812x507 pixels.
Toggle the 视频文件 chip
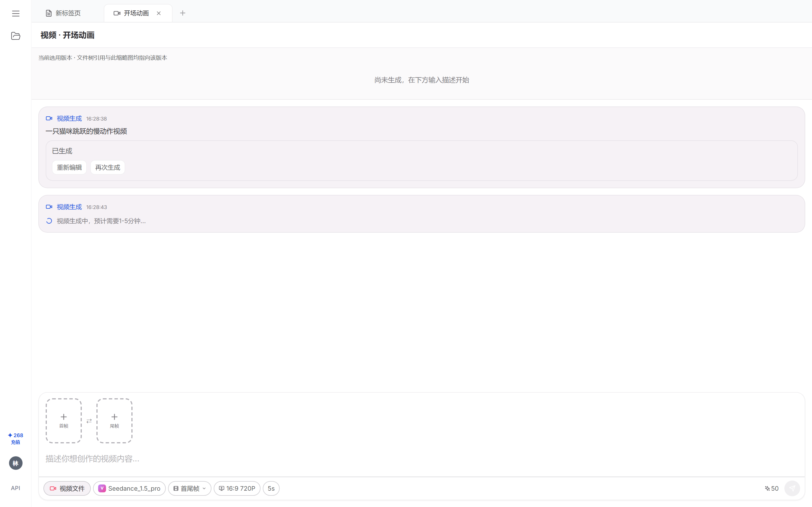click(x=67, y=488)
